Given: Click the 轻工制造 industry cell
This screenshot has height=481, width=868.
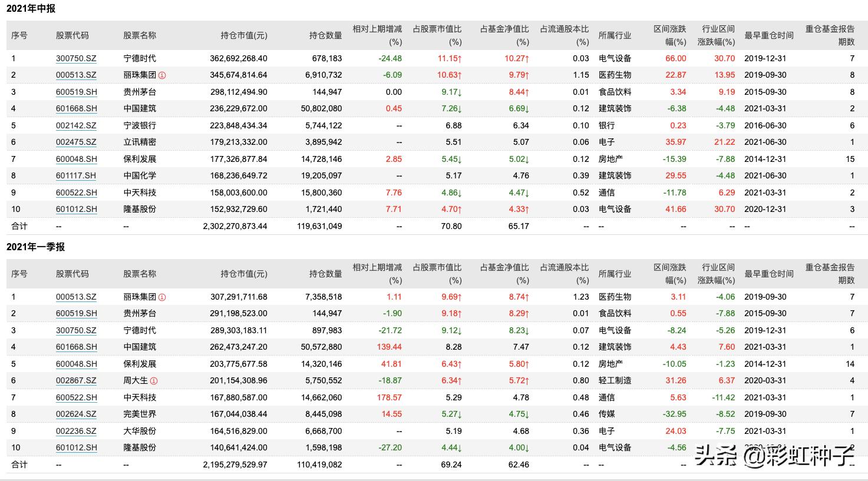Looking at the screenshot, I should pyautogui.click(x=615, y=380).
